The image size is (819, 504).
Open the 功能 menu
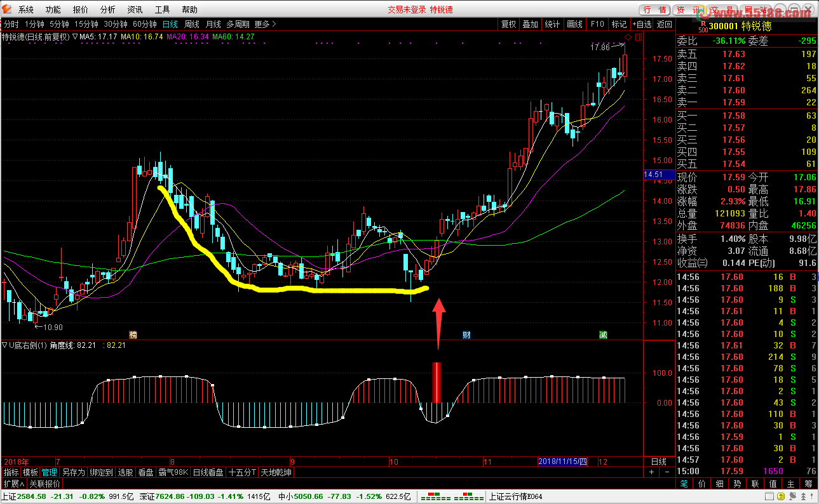tap(53, 10)
